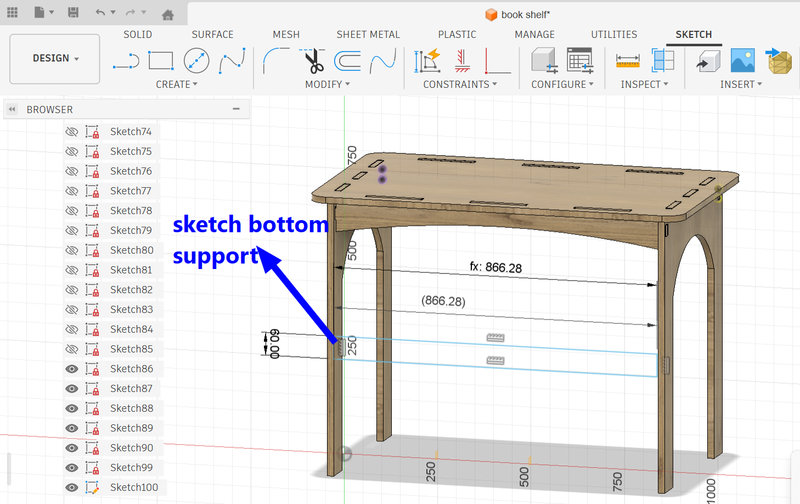The height and width of the screenshot is (504, 800).
Task: Go to the Home tab icon
Action: [x=168, y=15]
